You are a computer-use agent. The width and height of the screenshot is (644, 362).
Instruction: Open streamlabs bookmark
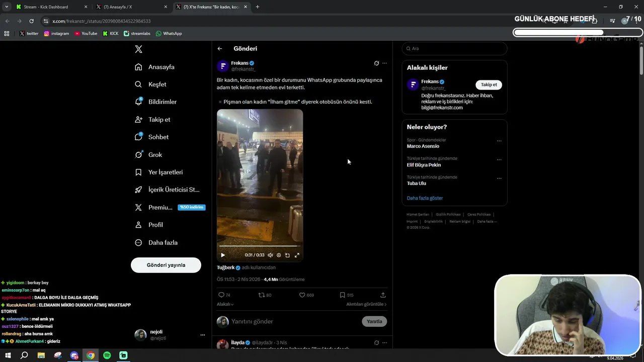pos(137,34)
